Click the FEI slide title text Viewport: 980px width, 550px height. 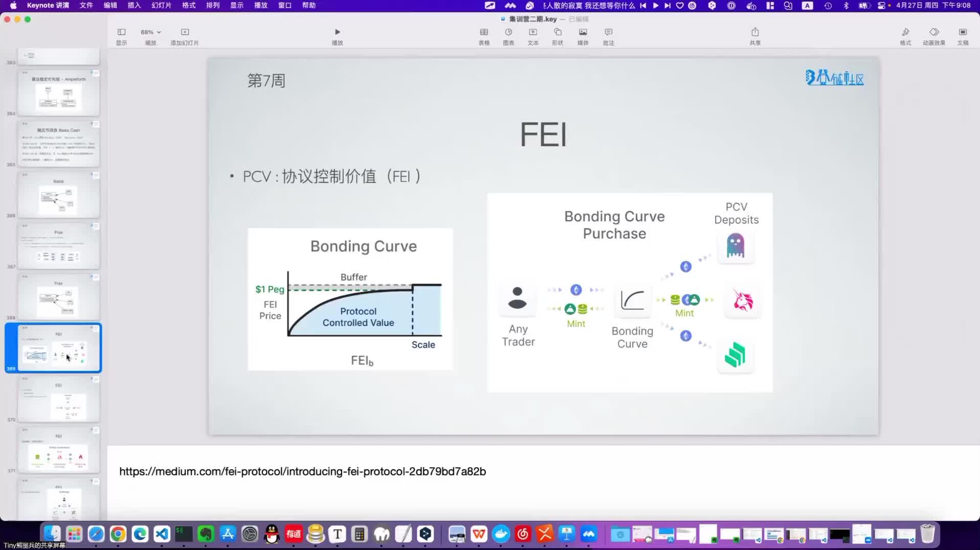pos(543,135)
